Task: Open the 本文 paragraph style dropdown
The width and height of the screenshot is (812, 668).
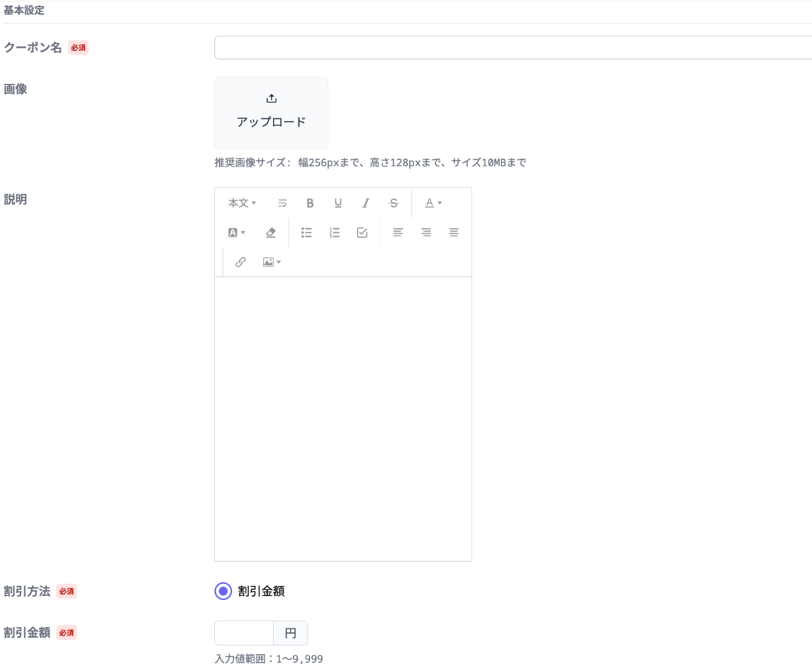Action: 242,203
